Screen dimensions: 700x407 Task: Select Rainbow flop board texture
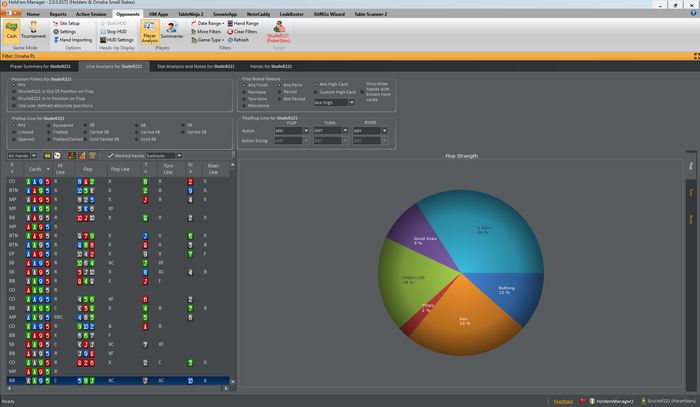tap(254, 92)
